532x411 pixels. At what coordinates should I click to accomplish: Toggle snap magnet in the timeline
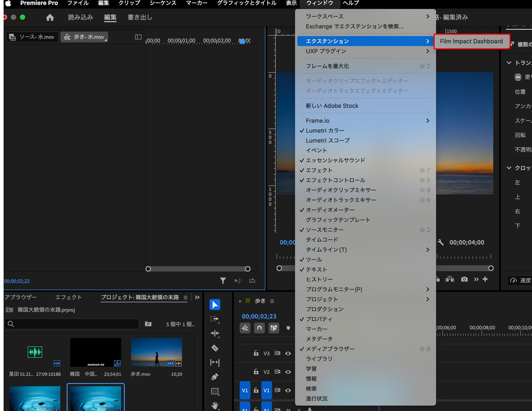pos(259,328)
